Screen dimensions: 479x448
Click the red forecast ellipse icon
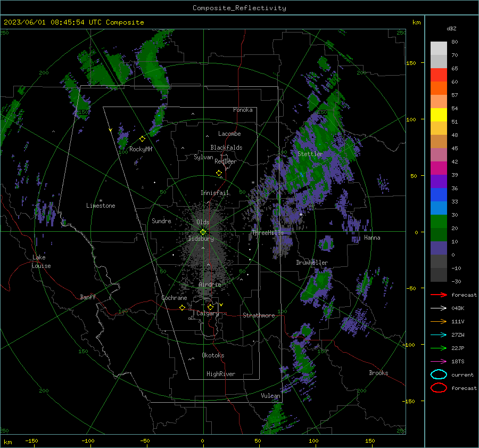(x=439, y=388)
